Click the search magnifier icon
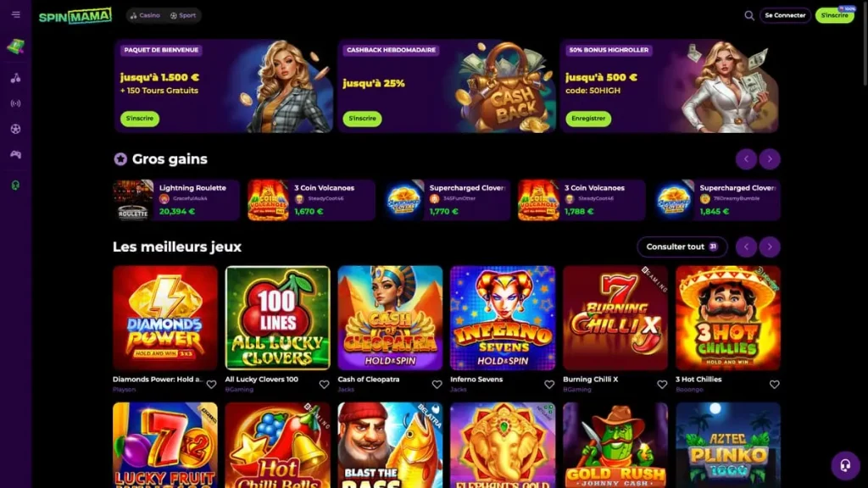Viewport: 868px width, 488px height. coord(749,15)
